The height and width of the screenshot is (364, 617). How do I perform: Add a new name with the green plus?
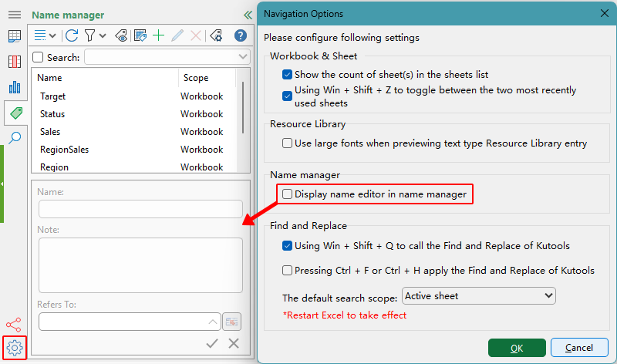point(159,35)
